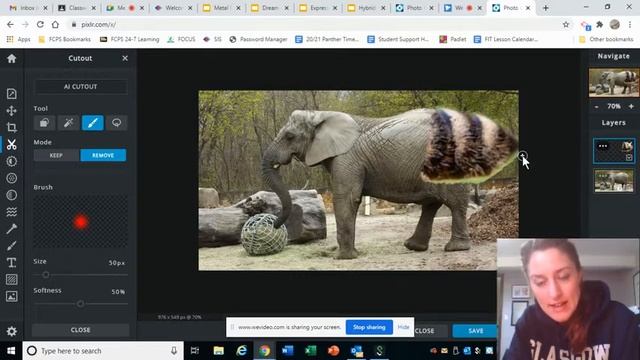Select the Move arrows tool
Image resolution: width=640 pixels, height=360 pixels.
(11, 111)
